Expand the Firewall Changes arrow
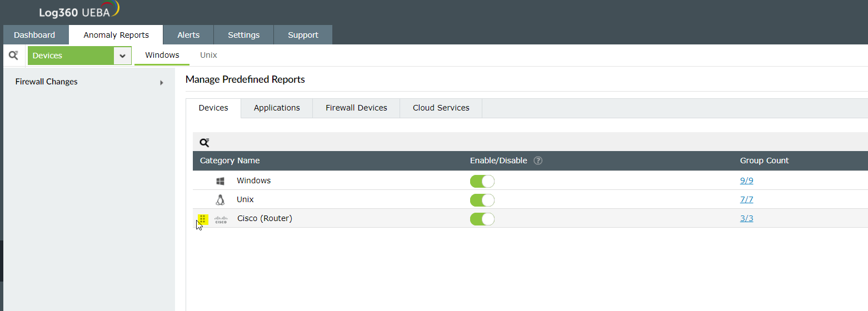This screenshot has width=868, height=311. 162,83
